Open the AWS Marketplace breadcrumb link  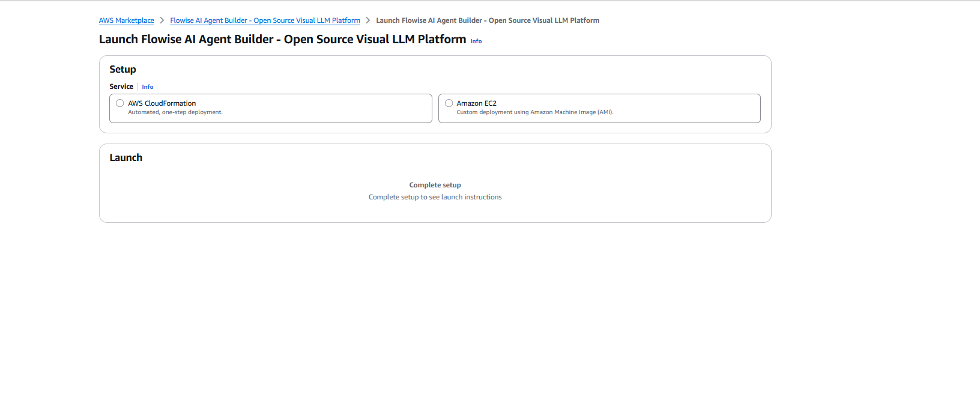pos(127,20)
